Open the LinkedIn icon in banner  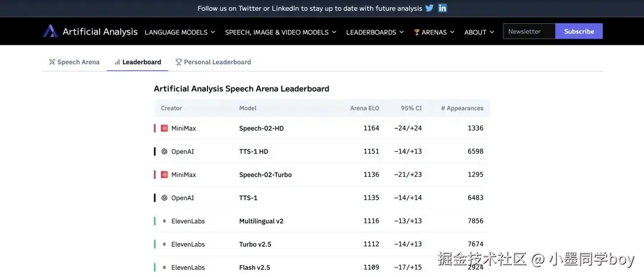(x=442, y=8)
